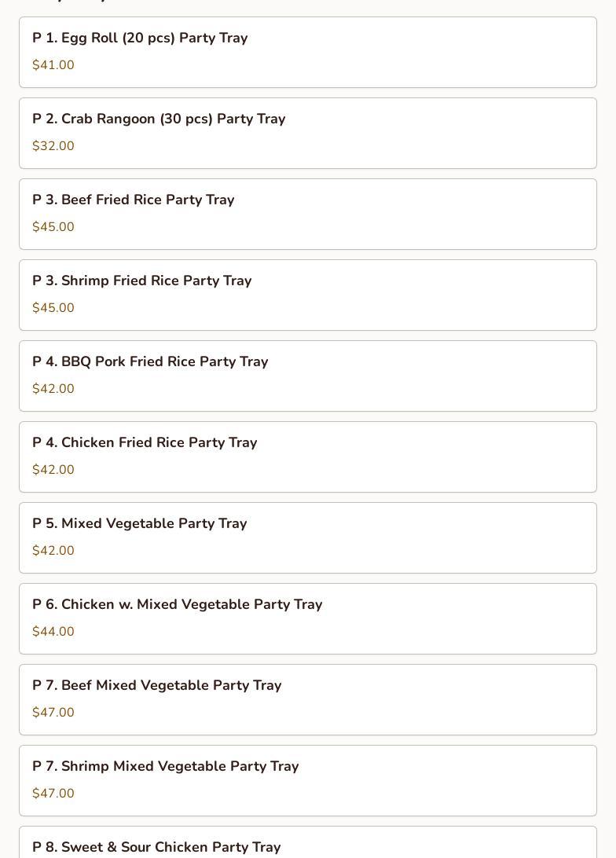Click the $41.00 price on Egg Roll tray
The width and height of the screenshot is (616, 858).
(x=53, y=65)
